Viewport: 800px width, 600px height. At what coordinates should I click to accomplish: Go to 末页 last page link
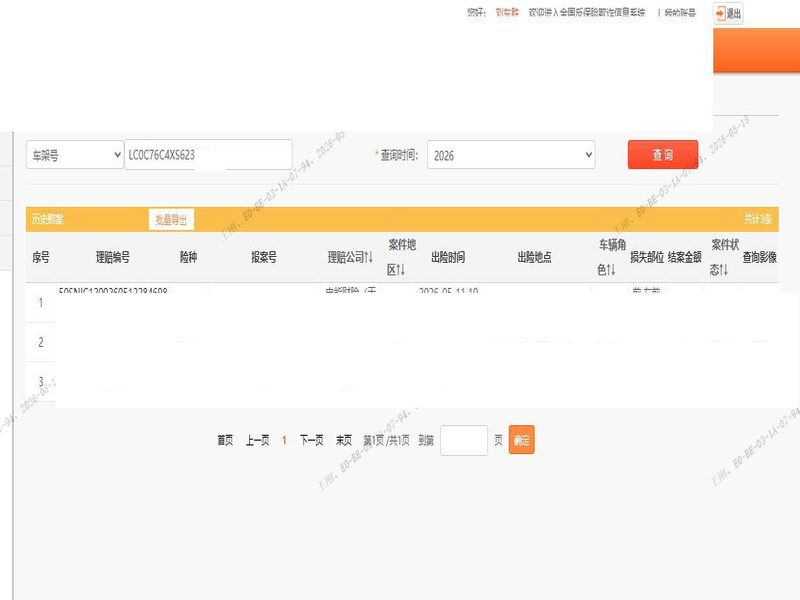344,440
